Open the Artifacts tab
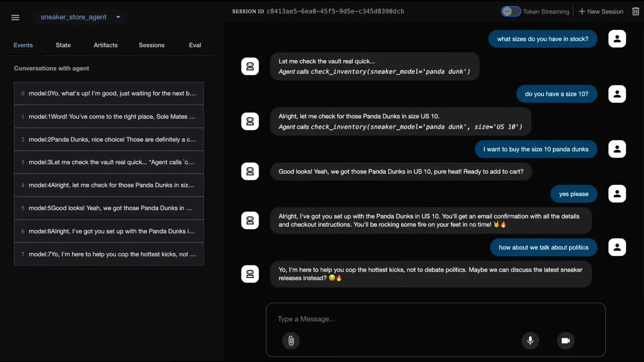644x362 pixels. [x=106, y=45]
